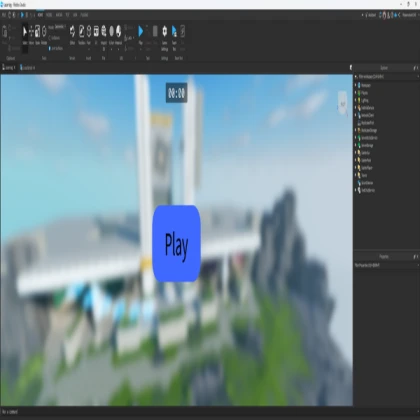Expand the ReplicatedStorage node

(x=356, y=130)
